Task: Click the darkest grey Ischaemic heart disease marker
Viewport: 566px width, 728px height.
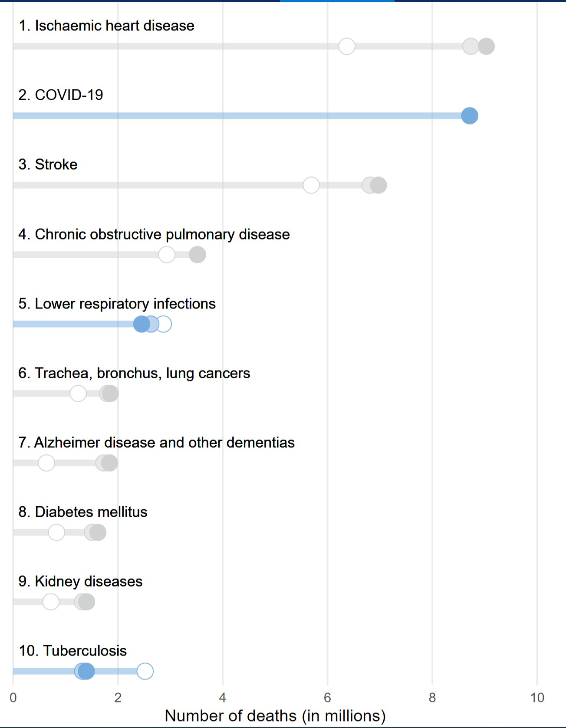Action: coord(486,46)
